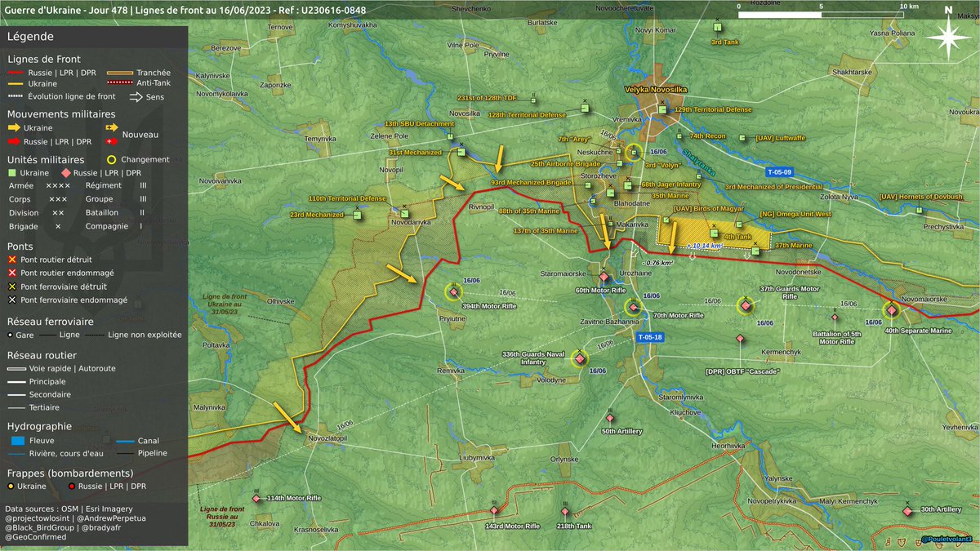Click the Légende panel heading

coord(31,37)
